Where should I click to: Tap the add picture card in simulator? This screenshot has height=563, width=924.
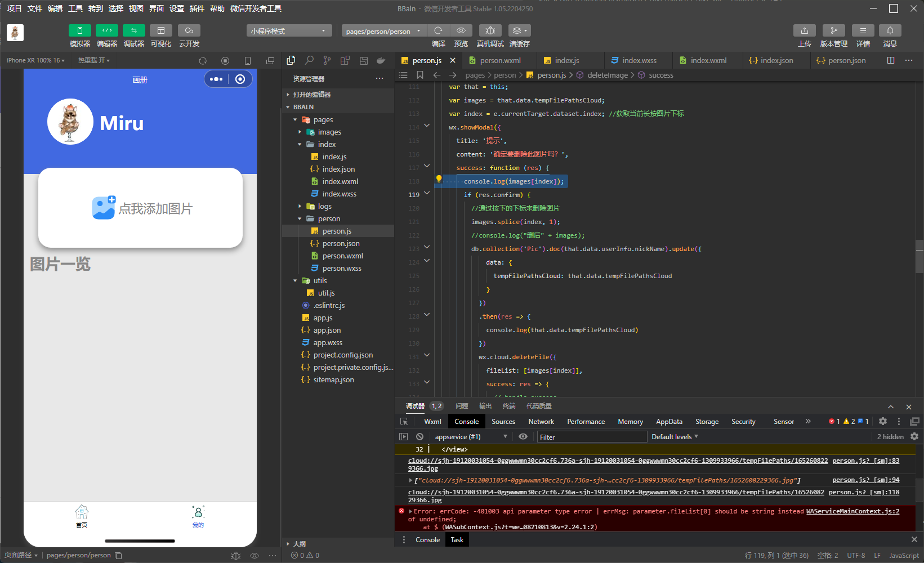140,208
